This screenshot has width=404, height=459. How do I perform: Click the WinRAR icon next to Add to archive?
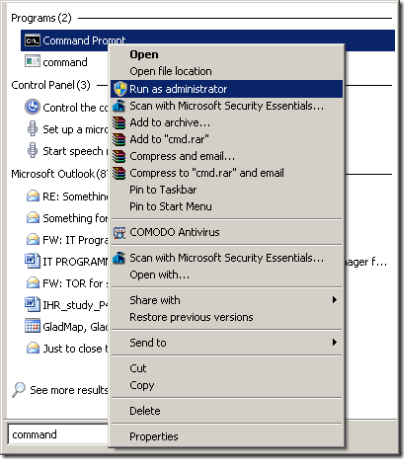tap(119, 123)
